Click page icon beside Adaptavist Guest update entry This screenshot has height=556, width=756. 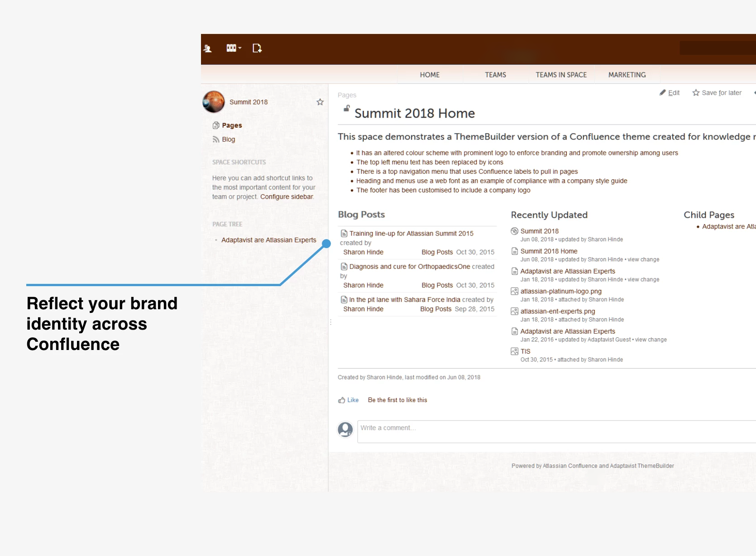[514, 331]
